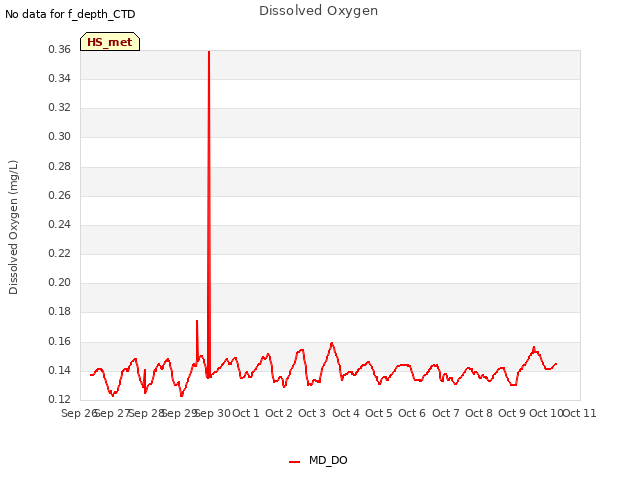This screenshot has height=480, width=640.
Task: Click the 'No data for f_depth_CTD' message
Action: [x=70, y=14]
